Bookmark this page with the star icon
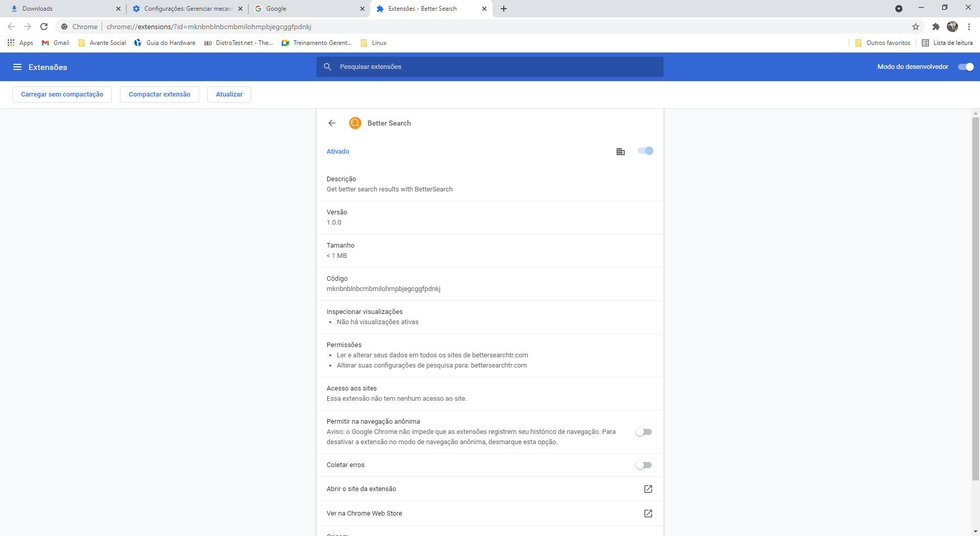Viewport: 980px width, 536px height. point(916,27)
